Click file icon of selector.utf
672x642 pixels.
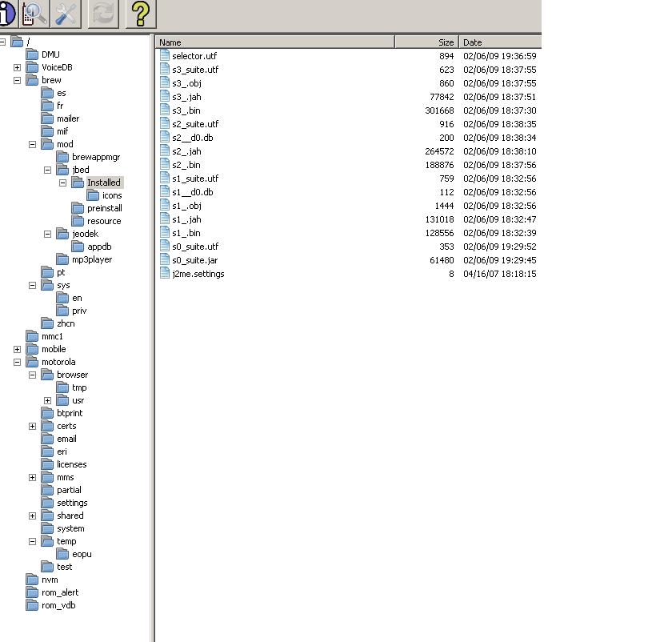coord(165,55)
